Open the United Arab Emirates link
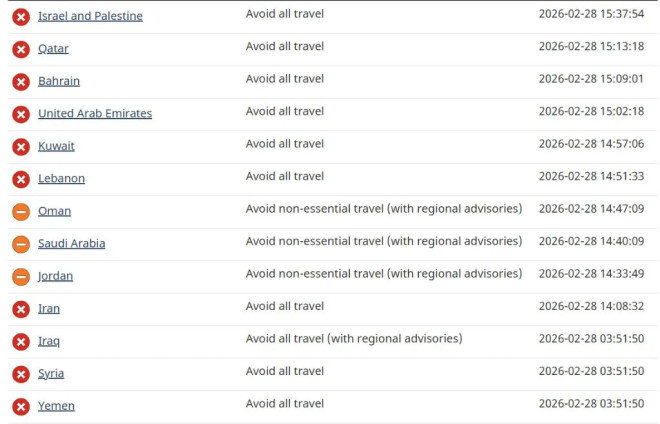This screenshot has height=424, width=660. click(95, 114)
